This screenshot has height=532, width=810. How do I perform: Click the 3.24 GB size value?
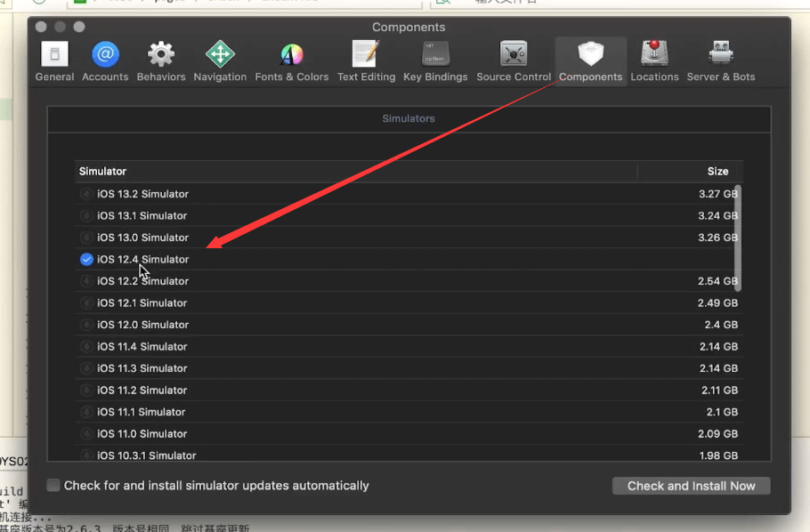point(718,216)
